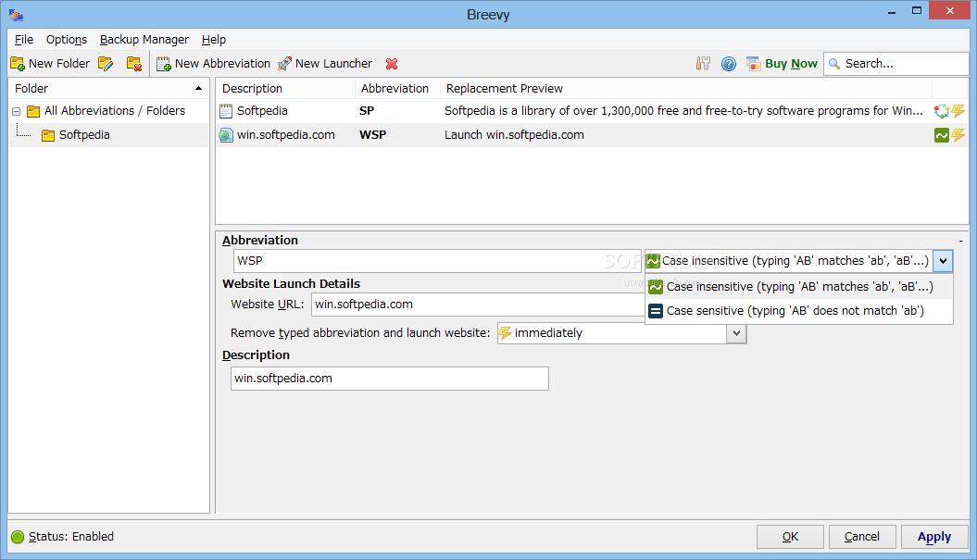
Task: Open the Options menu
Action: (66, 39)
